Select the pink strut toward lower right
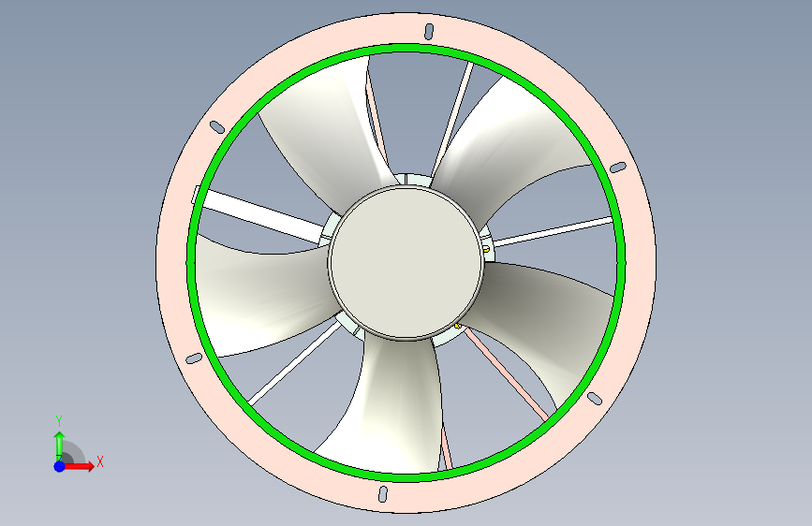 click(x=505, y=373)
